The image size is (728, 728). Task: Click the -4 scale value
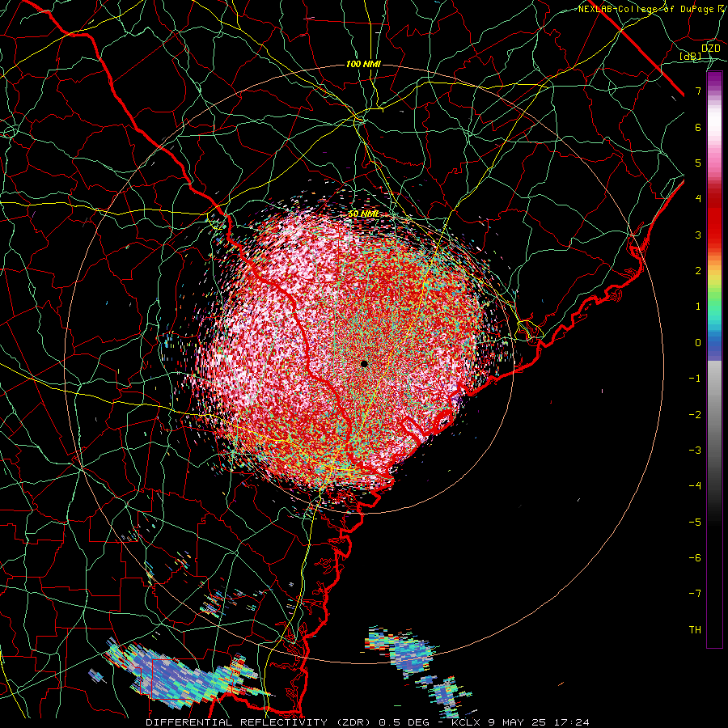point(695,486)
